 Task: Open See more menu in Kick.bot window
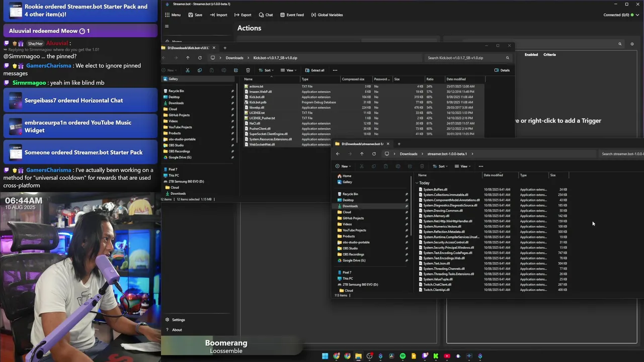tap(335, 70)
